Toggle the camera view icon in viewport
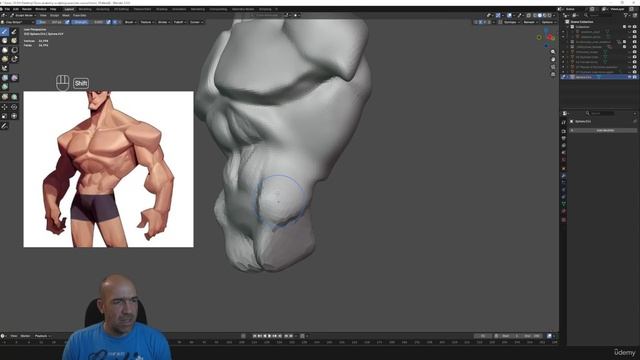 tap(553, 67)
